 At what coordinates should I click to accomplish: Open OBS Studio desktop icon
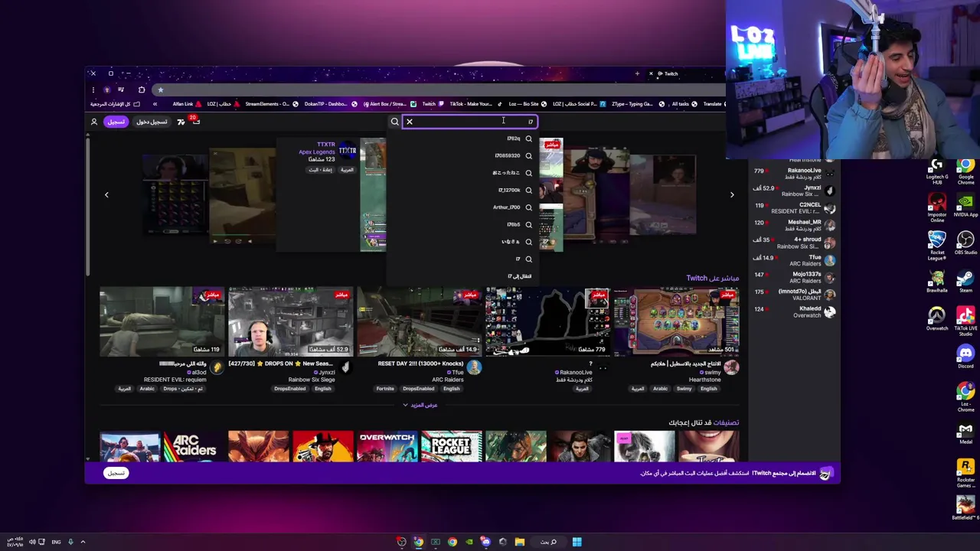[965, 244]
